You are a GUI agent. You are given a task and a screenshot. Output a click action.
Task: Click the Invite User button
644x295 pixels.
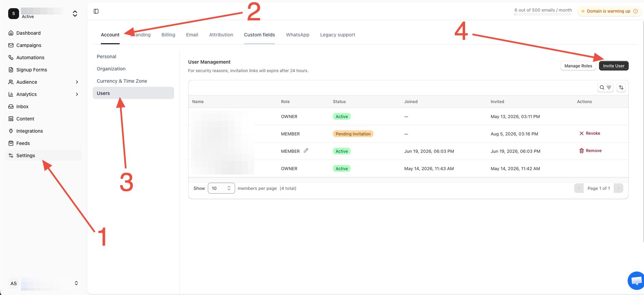614,66
